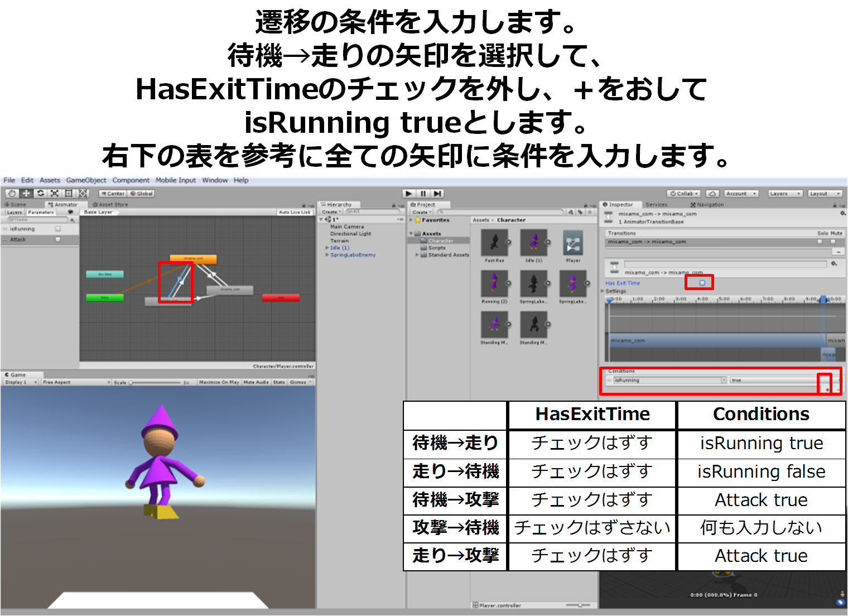Toggle the Global orientation button

[x=141, y=194]
